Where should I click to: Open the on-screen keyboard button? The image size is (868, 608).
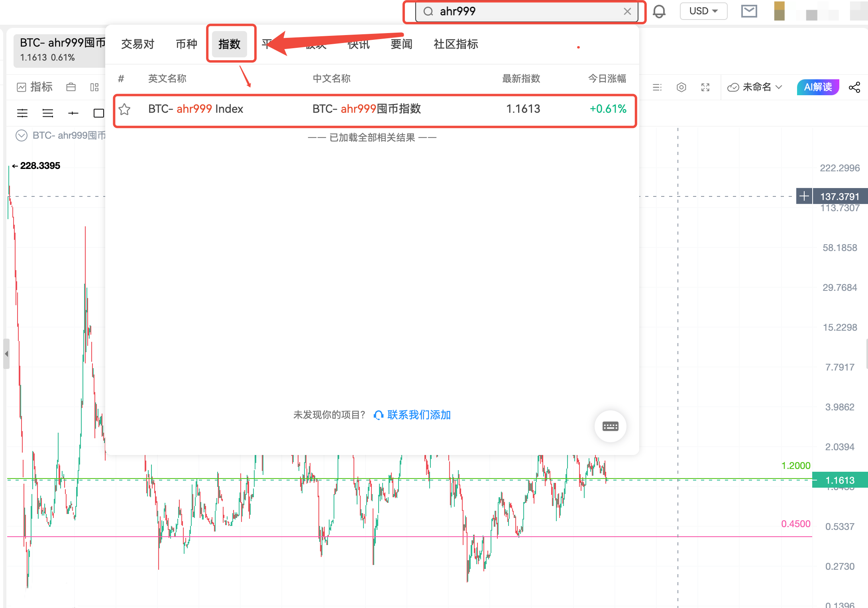[610, 427]
